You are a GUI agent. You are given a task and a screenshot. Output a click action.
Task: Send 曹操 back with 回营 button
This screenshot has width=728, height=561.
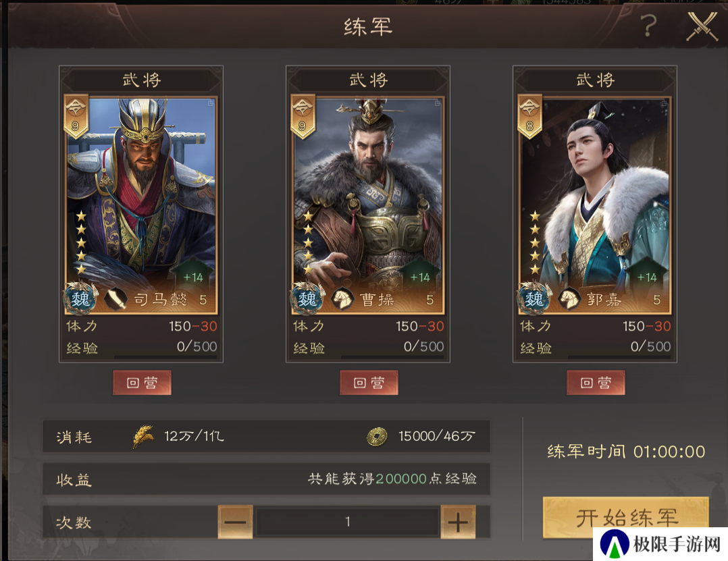369,382
